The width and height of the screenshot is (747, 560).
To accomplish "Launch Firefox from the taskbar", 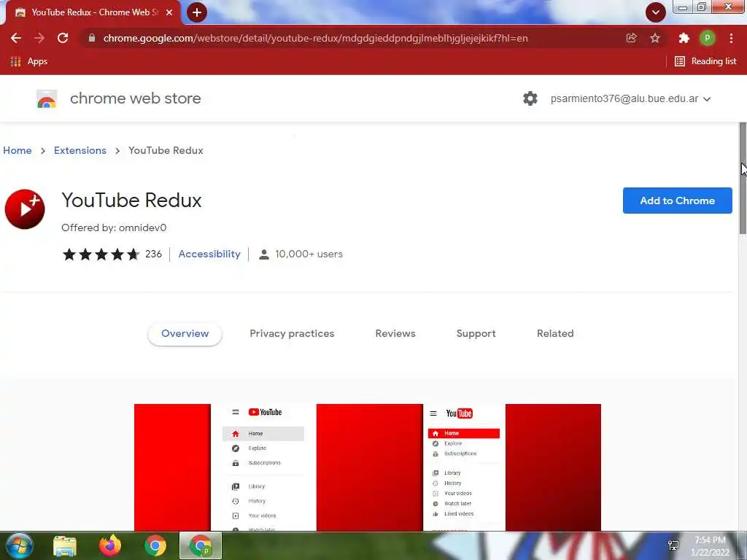I will (110, 545).
